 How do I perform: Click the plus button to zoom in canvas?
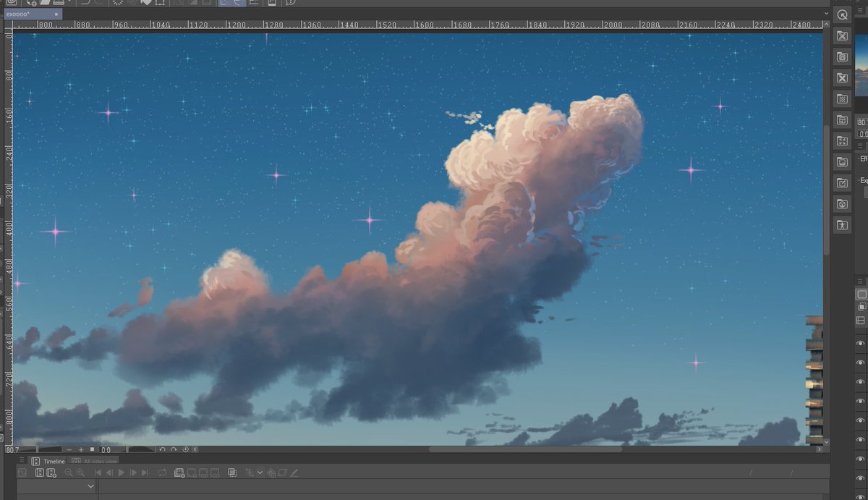tap(81, 449)
